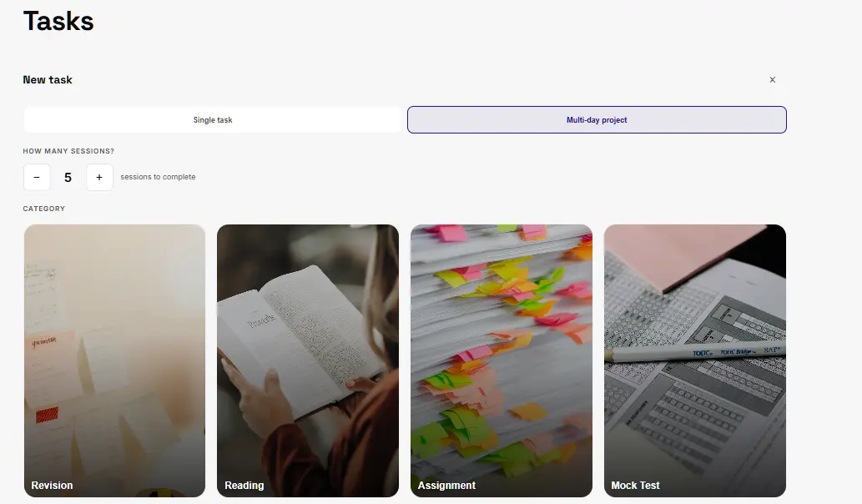The image size is (862, 504).
Task: Pick the Reading category card
Action: 308,360
